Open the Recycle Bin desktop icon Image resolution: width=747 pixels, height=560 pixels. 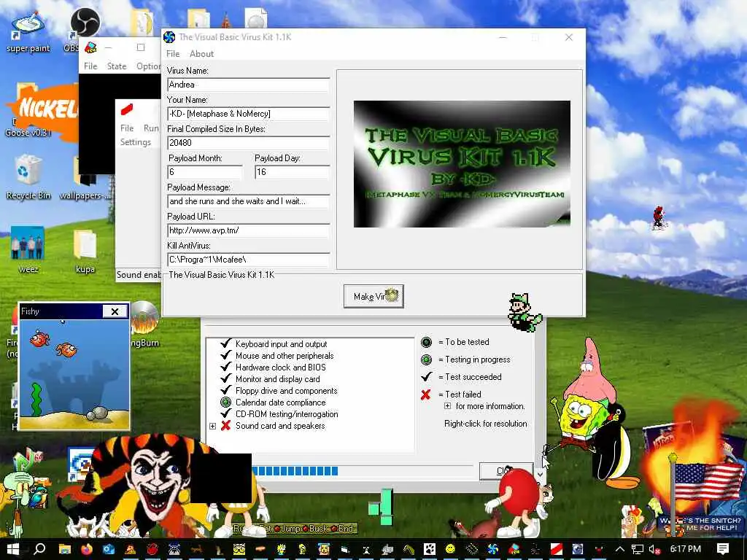coord(28,176)
